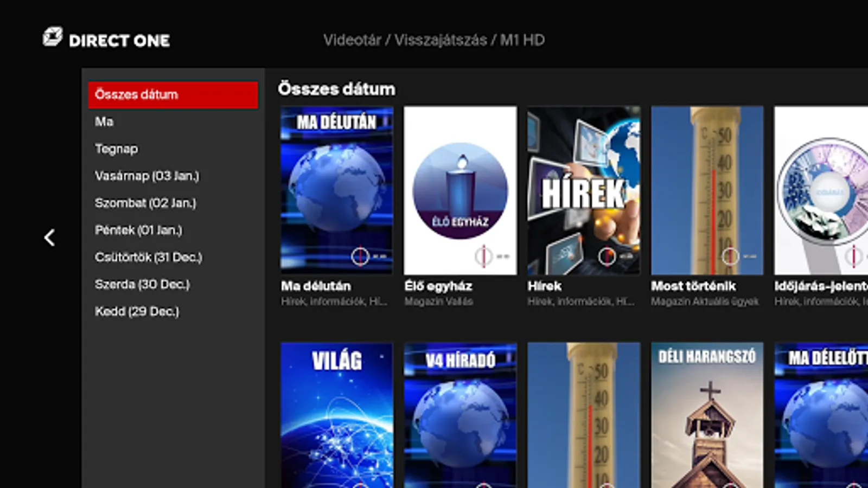Screen dimensions: 868x488
Task: Open the Hírek program poster
Action: (x=584, y=190)
